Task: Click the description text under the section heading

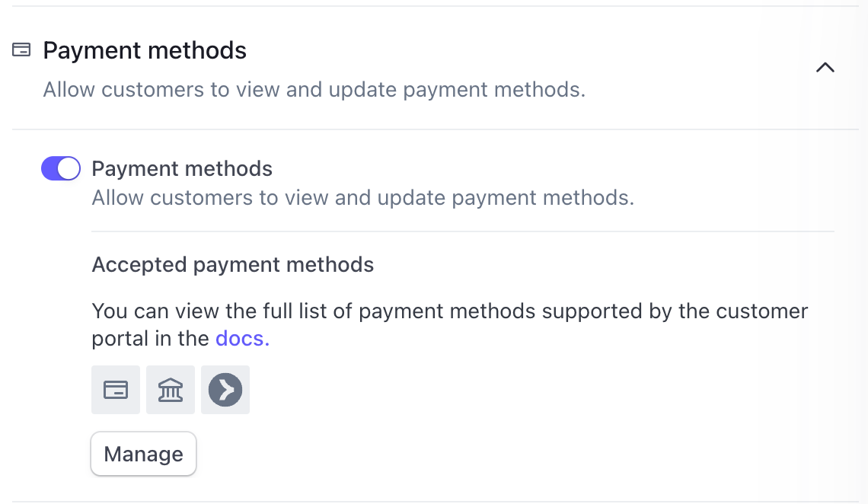Action: tap(314, 90)
